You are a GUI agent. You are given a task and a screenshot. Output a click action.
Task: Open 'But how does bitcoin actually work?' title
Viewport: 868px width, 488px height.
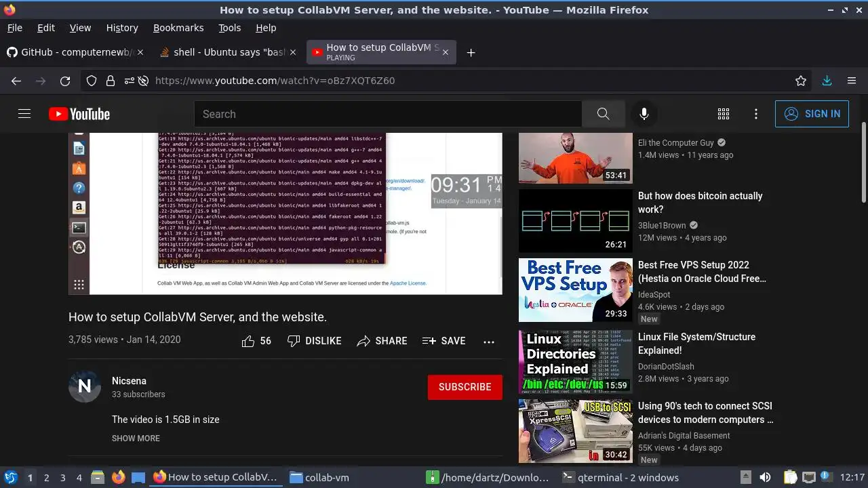pos(701,203)
